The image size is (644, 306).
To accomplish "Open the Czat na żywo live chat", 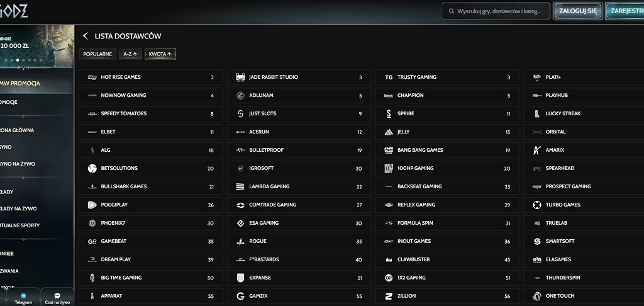I will (57, 298).
